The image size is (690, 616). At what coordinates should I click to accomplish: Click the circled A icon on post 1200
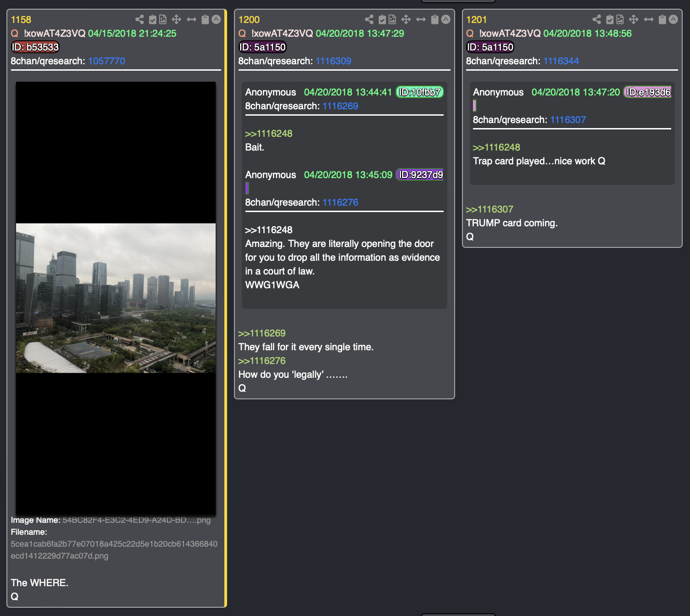(x=445, y=19)
